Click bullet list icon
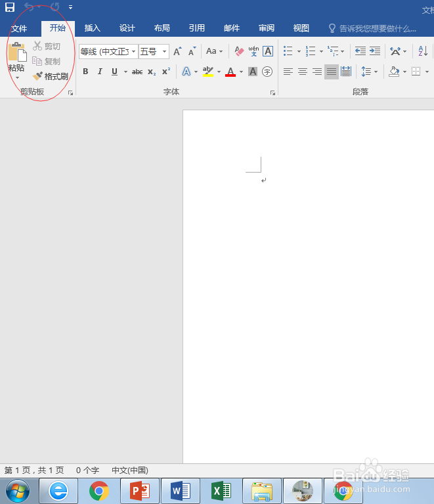Viewport: 434px width, 504px height. click(x=288, y=51)
